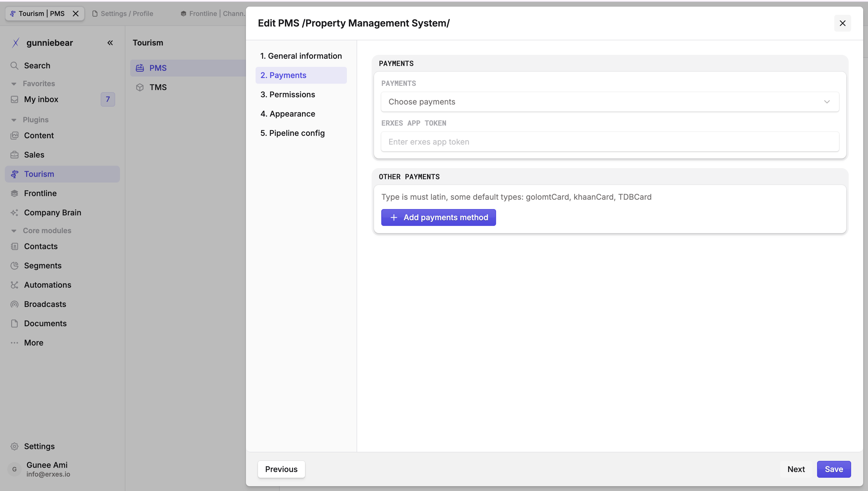Click the Settings gear icon
This screenshot has width=868, height=491.
(x=14, y=446)
